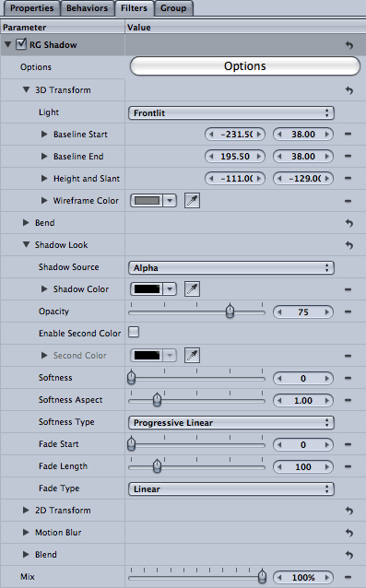Screen dimensions: 366x588
Task: Reset the 3D Transform group
Action: [349, 90]
